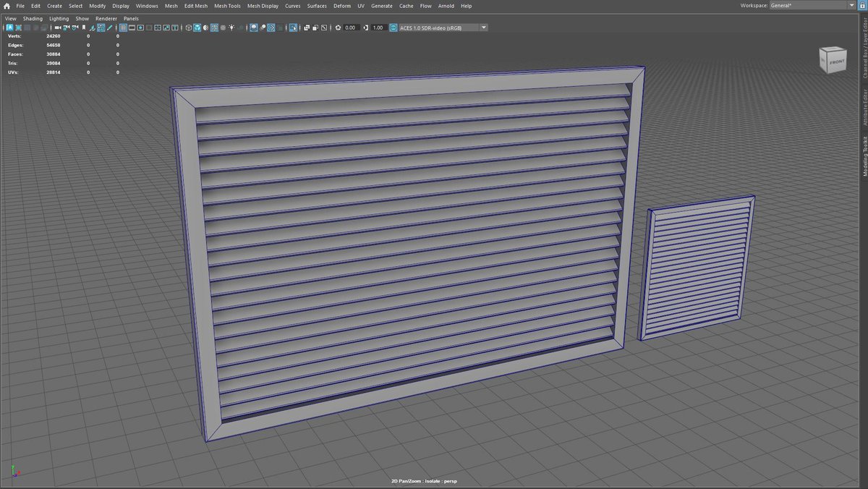This screenshot has height=489, width=868.
Task: Open the Modeling Toolkit side tab
Action: (x=864, y=156)
